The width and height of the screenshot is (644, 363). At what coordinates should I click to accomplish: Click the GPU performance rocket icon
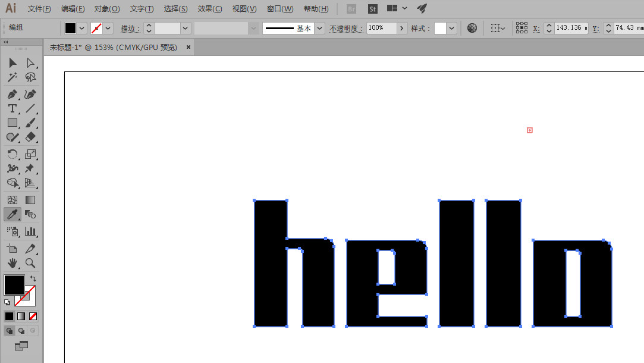(x=422, y=8)
